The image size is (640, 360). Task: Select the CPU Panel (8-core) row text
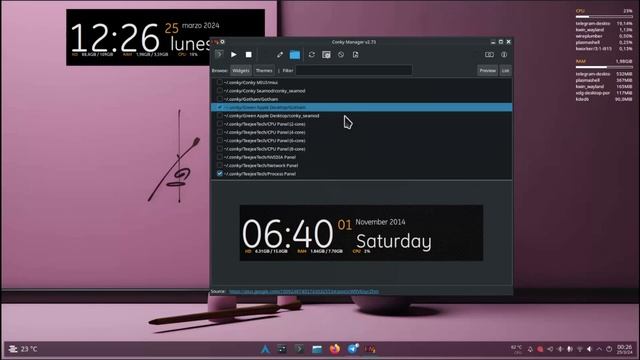(x=264, y=149)
